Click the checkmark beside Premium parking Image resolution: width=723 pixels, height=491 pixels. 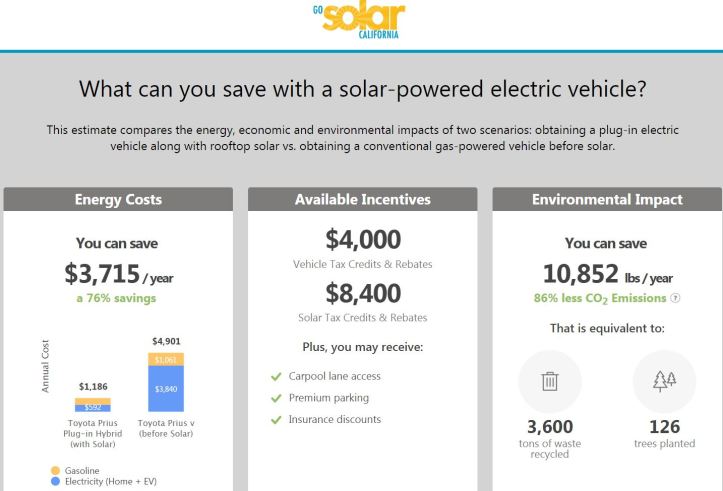(276, 398)
